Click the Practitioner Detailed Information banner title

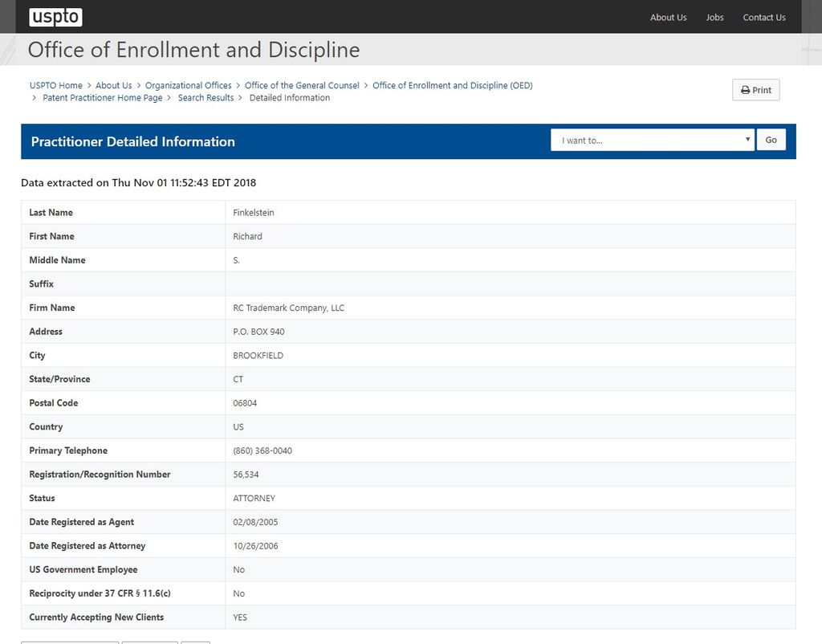(132, 142)
